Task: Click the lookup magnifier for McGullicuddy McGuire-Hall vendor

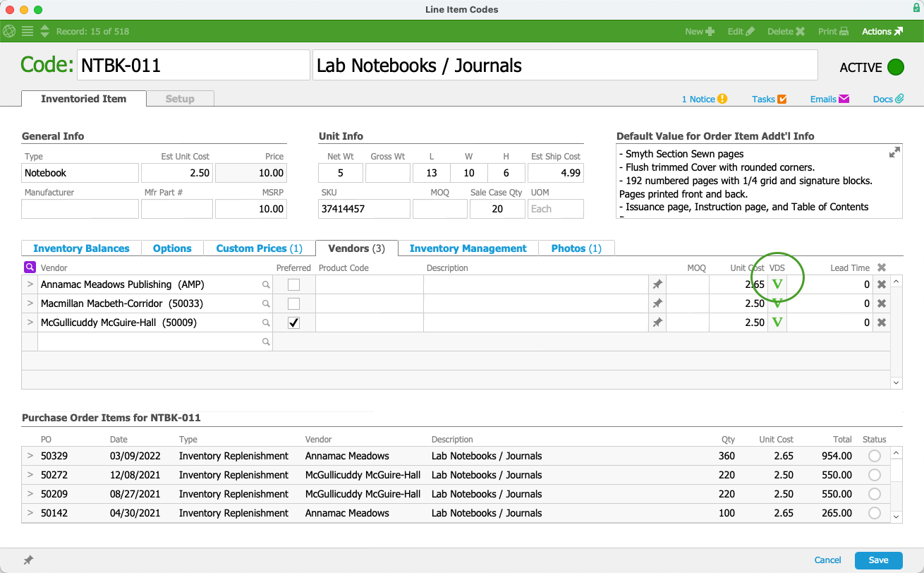Action: pyautogui.click(x=266, y=322)
